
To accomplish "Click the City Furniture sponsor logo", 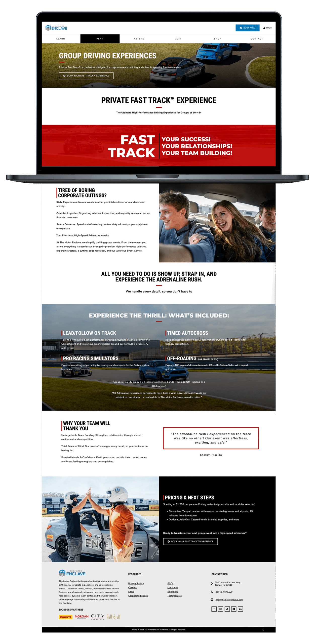I will (x=97, y=617).
